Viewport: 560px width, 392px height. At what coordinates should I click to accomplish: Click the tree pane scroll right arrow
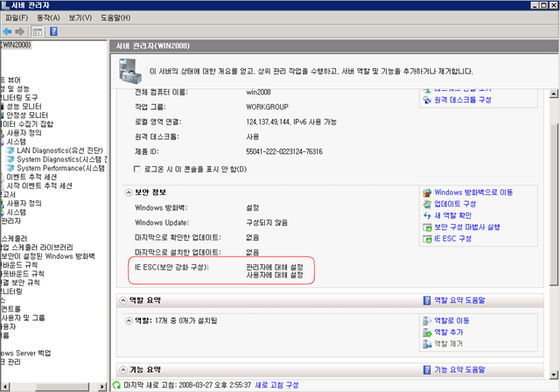click(102, 387)
